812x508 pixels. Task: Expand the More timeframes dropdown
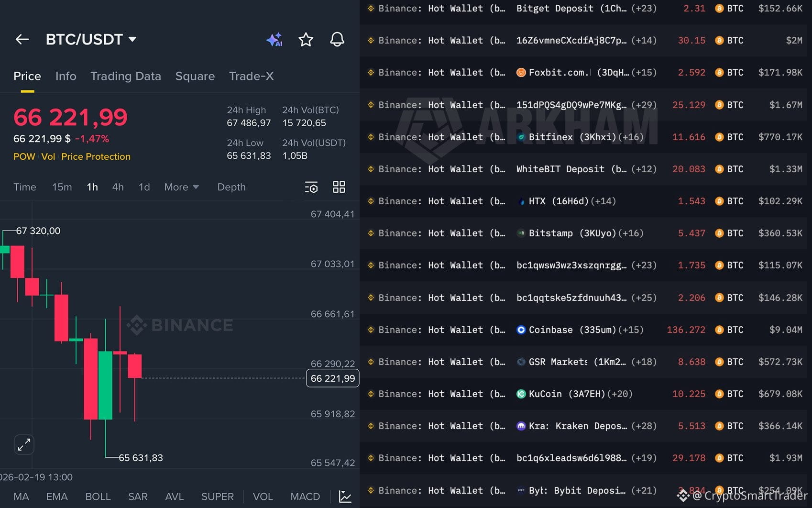(181, 187)
